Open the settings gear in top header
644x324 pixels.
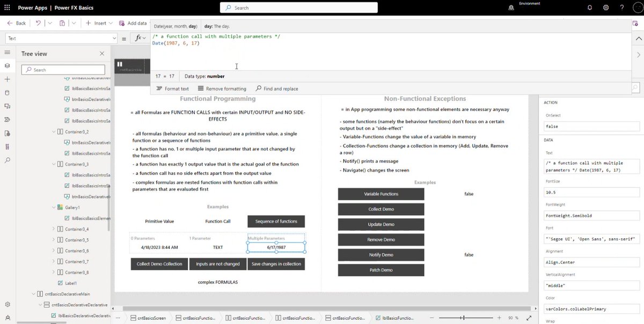[x=605, y=8]
